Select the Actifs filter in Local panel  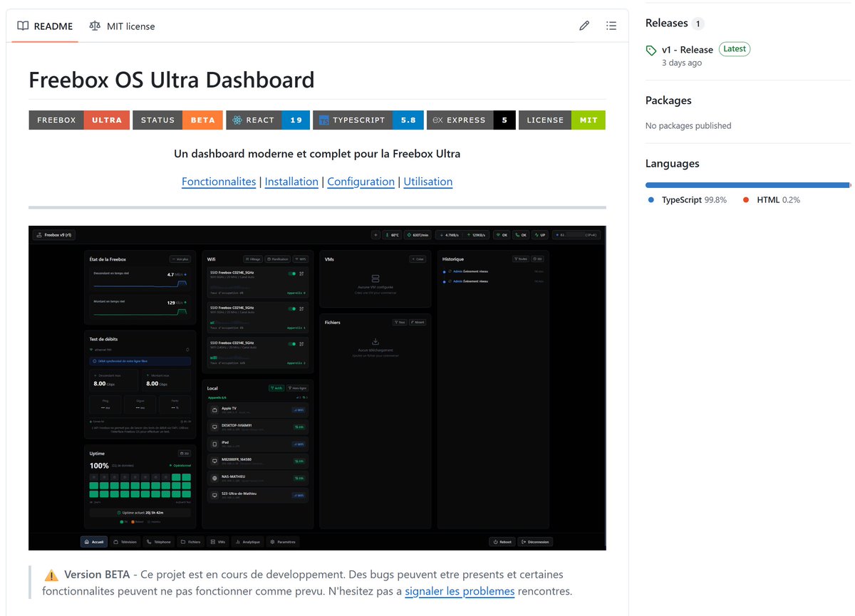276,388
